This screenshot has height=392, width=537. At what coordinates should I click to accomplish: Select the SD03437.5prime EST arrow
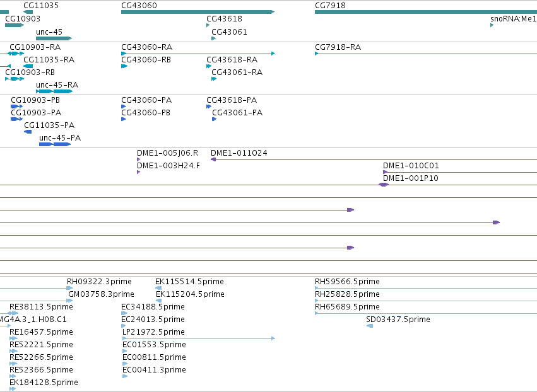370,326
